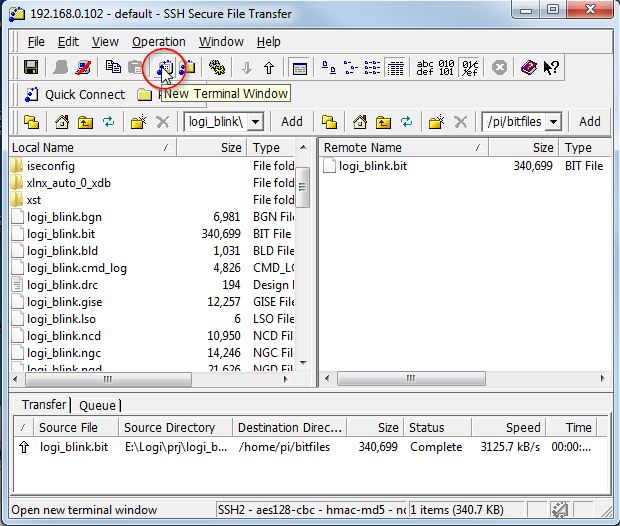Screen dimensions: 620x526
Task: Click the Download arrow icon
Action: [x=247, y=68]
